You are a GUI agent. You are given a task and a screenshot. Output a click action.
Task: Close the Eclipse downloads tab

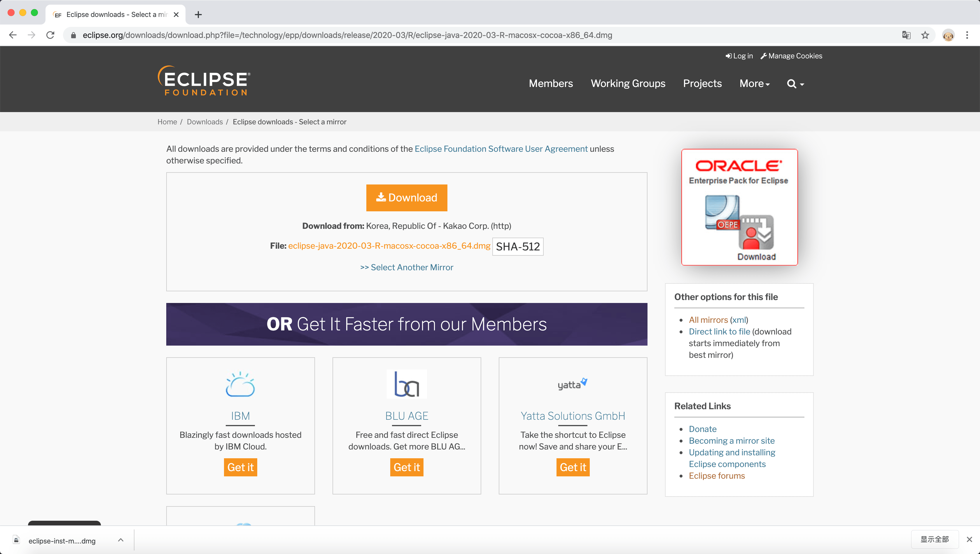pos(176,15)
